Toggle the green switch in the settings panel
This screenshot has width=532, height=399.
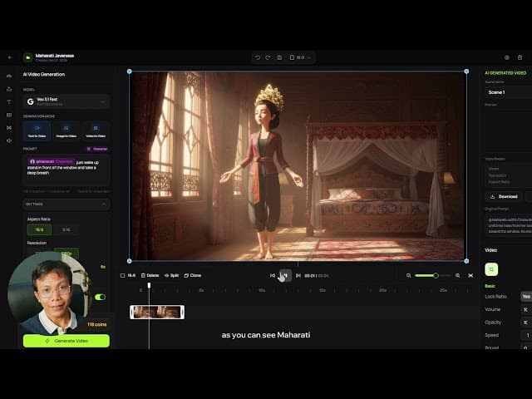(x=100, y=298)
